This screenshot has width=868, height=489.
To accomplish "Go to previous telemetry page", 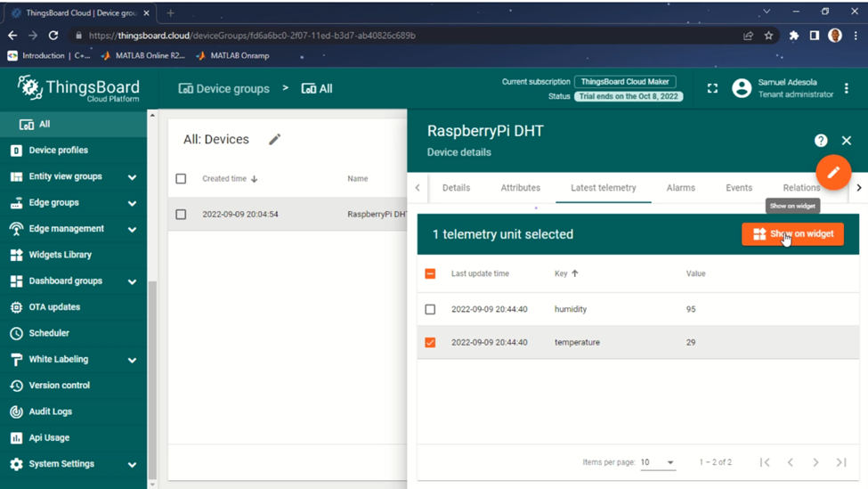I will (x=791, y=462).
